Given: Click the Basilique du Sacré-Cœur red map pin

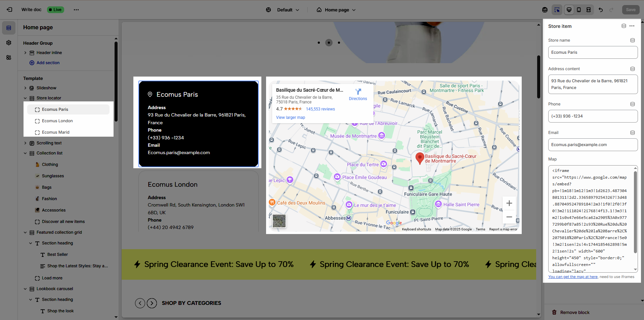Looking at the screenshot, I should [x=420, y=158].
